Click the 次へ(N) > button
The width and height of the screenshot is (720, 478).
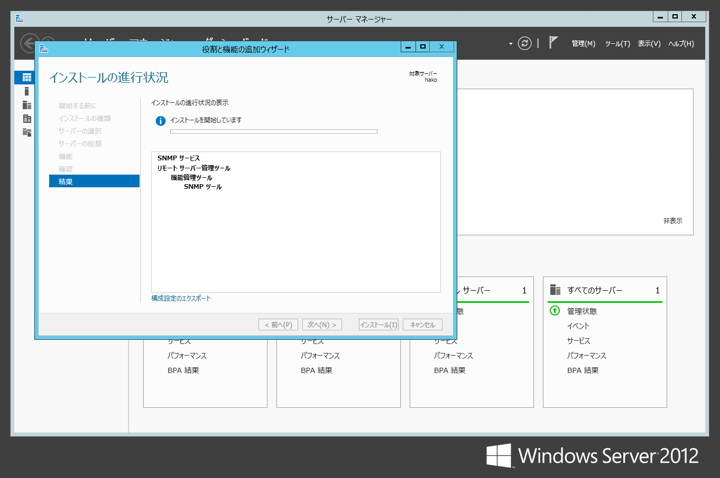pos(322,325)
